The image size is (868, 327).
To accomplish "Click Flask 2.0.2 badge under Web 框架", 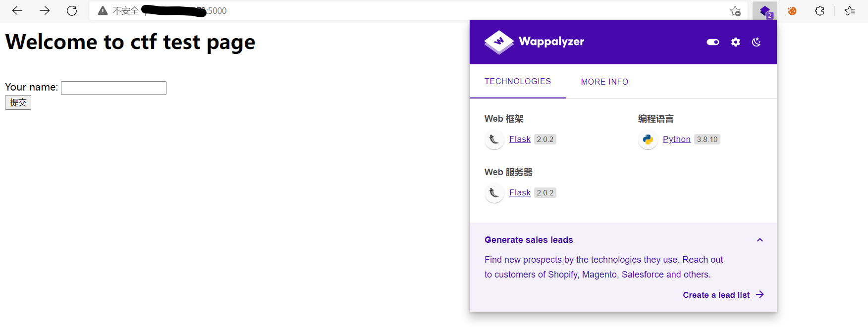I will pyautogui.click(x=545, y=140).
